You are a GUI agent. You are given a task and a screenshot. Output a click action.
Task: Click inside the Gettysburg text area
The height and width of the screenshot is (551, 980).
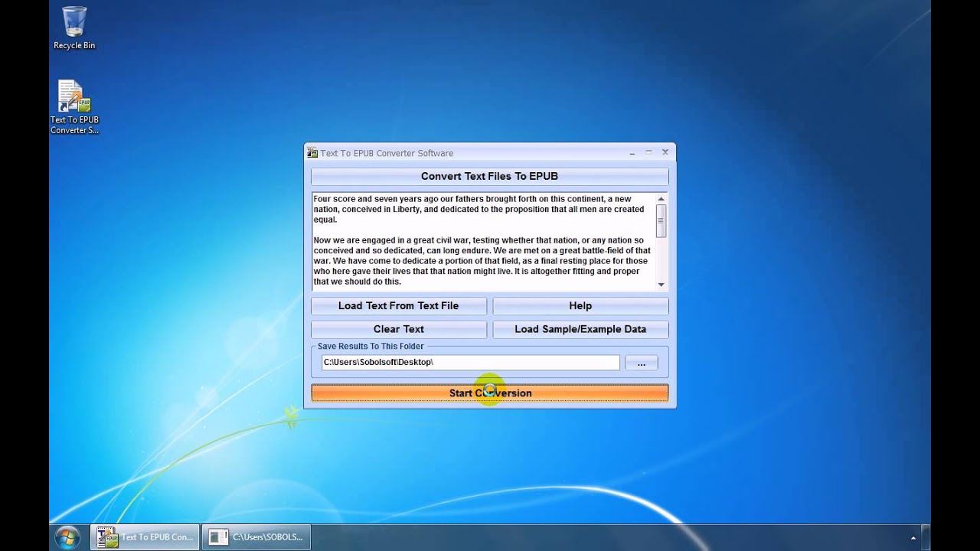pyautogui.click(x=483, y=241)
